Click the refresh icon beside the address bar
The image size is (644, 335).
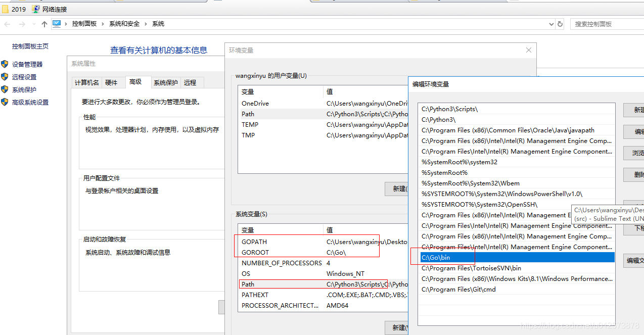[x=561, y=24]
